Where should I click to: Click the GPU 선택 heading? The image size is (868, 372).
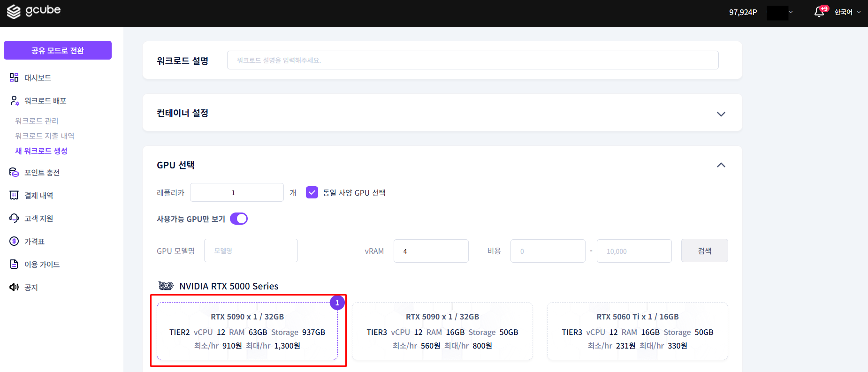(175, 165)
